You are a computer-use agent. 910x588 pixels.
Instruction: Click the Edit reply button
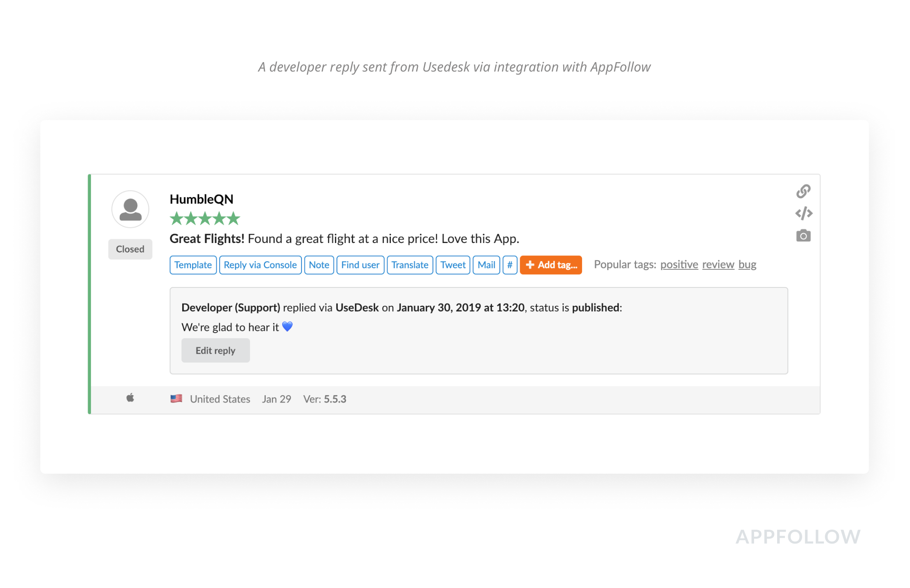pos(215,350)
